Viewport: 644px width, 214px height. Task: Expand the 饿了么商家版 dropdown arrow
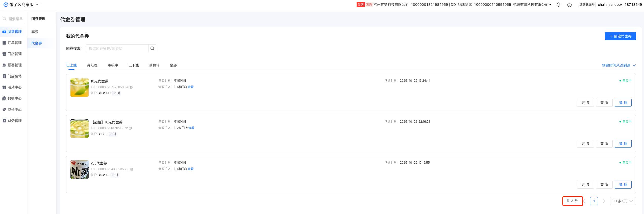click(x=37, y=5)
